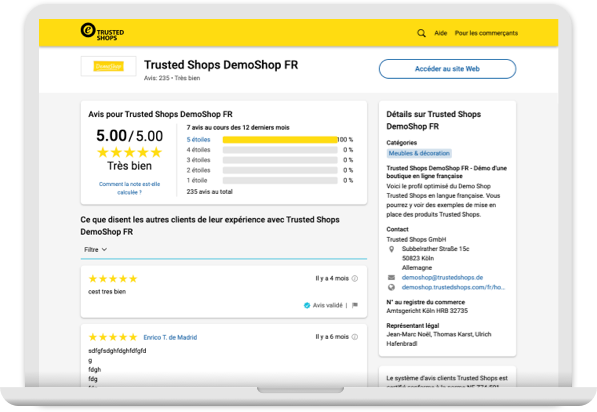
Task: Select the 1 étoile rating bar
Action: 280,180
